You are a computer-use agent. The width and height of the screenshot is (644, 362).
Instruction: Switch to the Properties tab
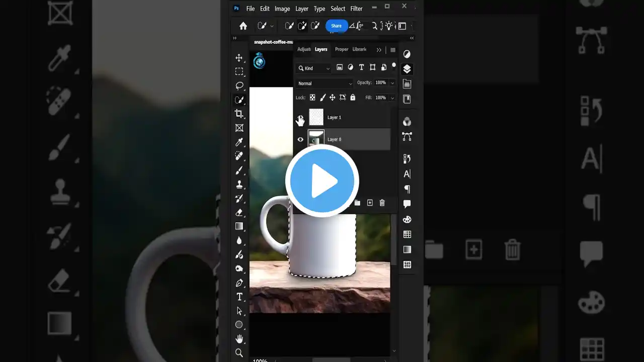342,49
